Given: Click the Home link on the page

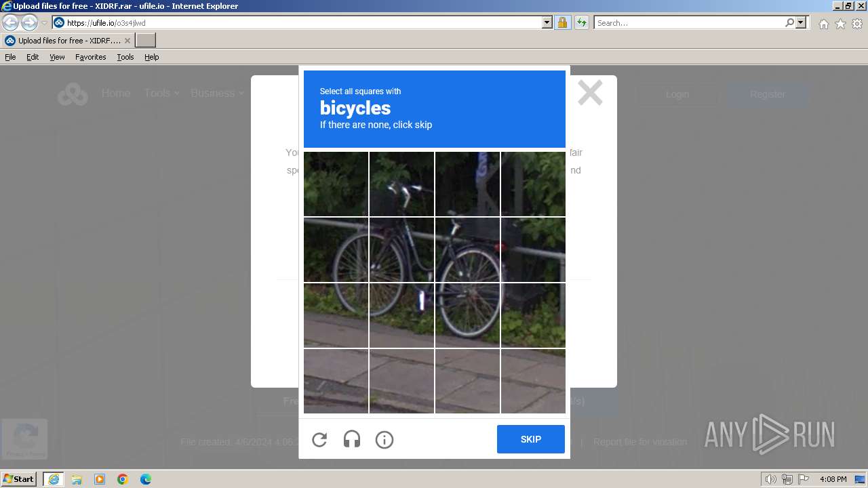Looking at the screenshot, I should [x=116, y=93].
